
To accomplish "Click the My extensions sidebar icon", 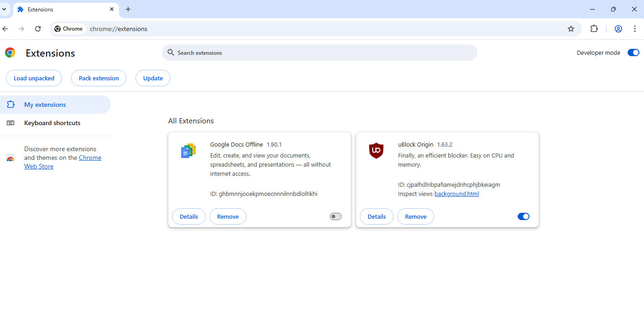I will (x=10, y=105).
